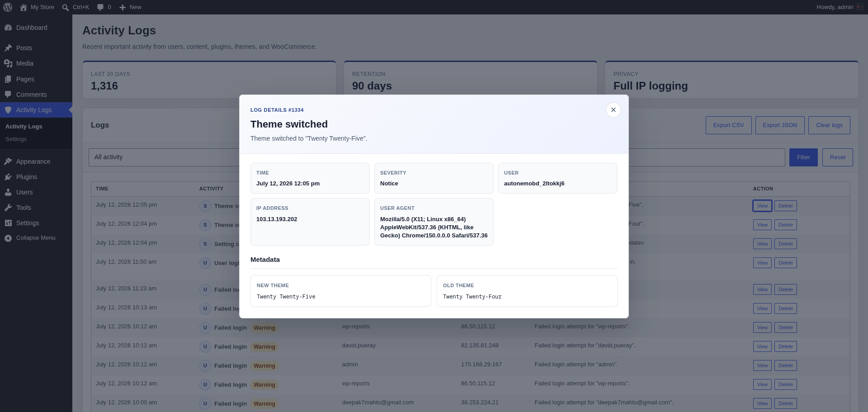Image resolution: width=868 pixels, height=412 pixels.
Task: Click the U badge on 10:00 am row
Action: [x=205, y=404]
